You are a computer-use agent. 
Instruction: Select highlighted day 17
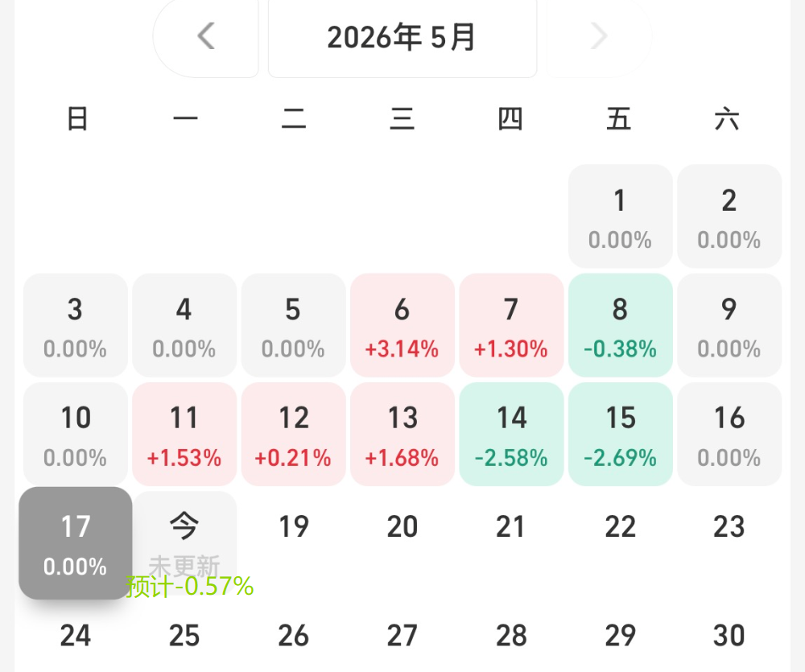(76, 543)
